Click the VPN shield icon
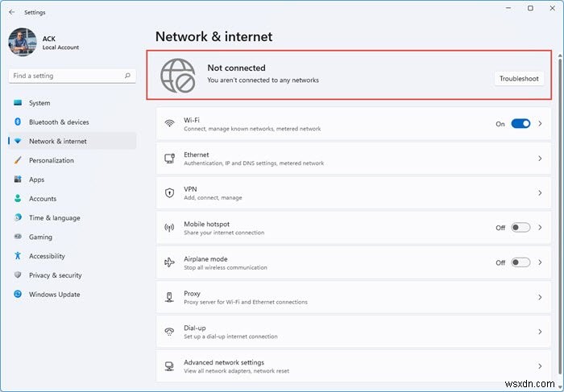Viewport: 564px width, 392px height. [169, 193]
